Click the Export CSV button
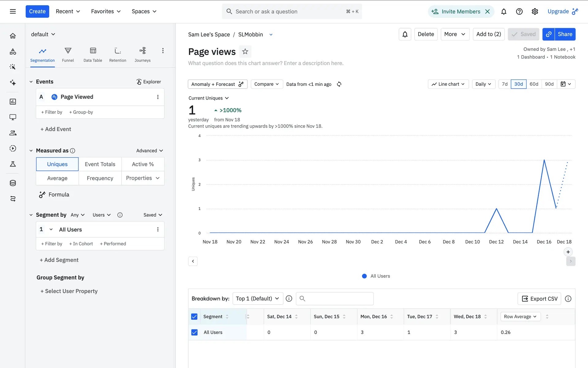Viewport: 588px width, 368px height. pyautogui.click(x=539, y=299)
